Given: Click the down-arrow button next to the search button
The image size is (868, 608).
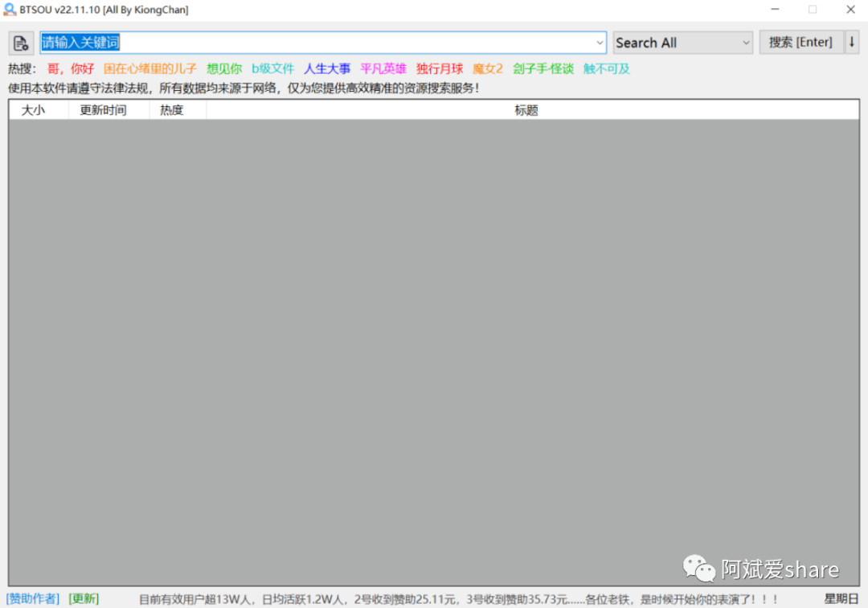Looking at the screenshot, I should click(851, 42).
